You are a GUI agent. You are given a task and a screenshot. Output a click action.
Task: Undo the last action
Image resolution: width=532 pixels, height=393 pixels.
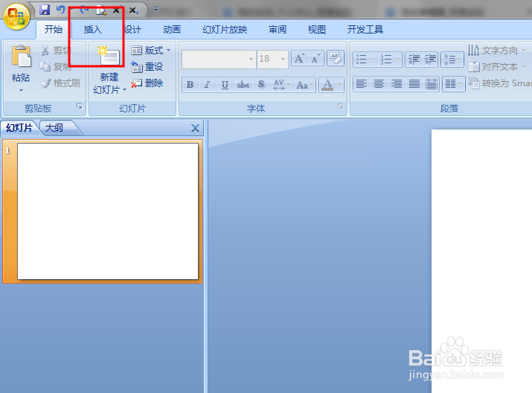coord(61,10)
